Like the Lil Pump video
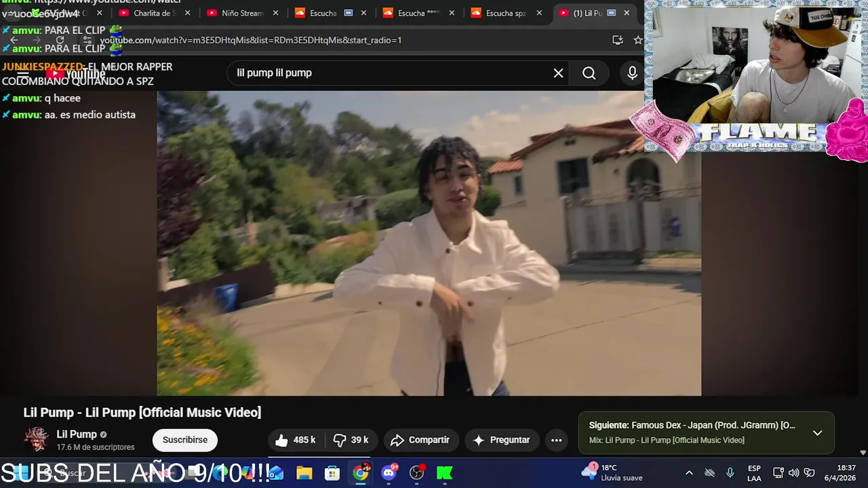 point(296,440)
